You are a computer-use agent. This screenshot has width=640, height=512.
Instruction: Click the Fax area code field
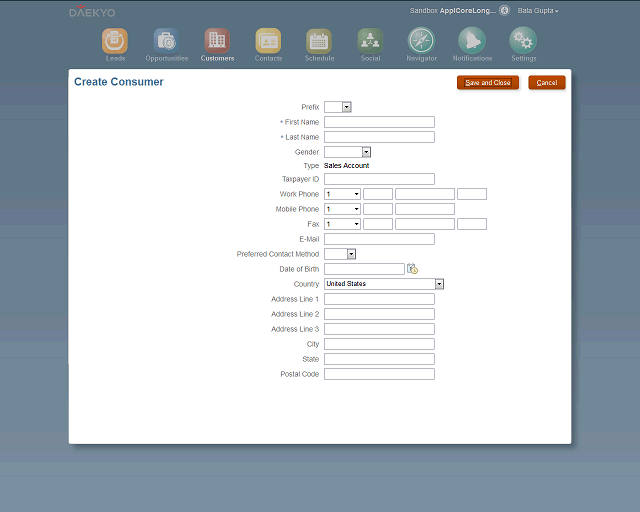(378, 224)
